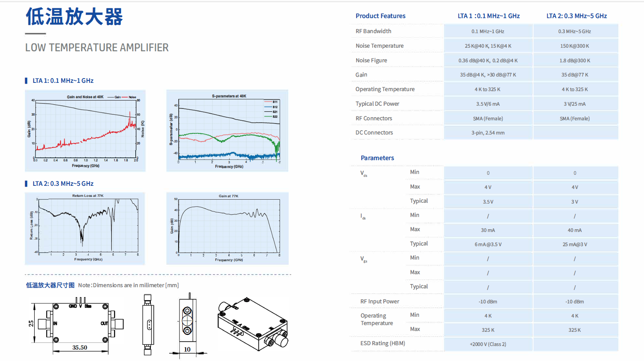The width and height of the screenshot is (644, 361).
Task: Select the Return Loss at 77K graph
Action: (85, 228)
